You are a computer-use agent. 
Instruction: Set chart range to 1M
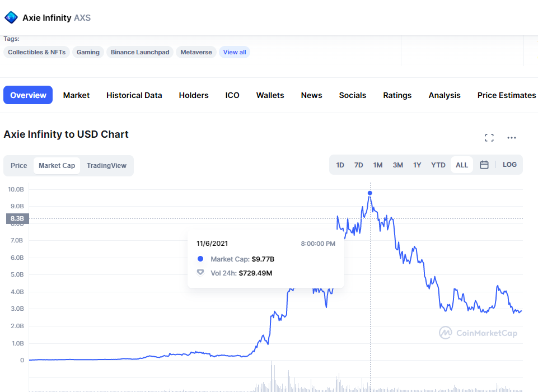[378, 165]
